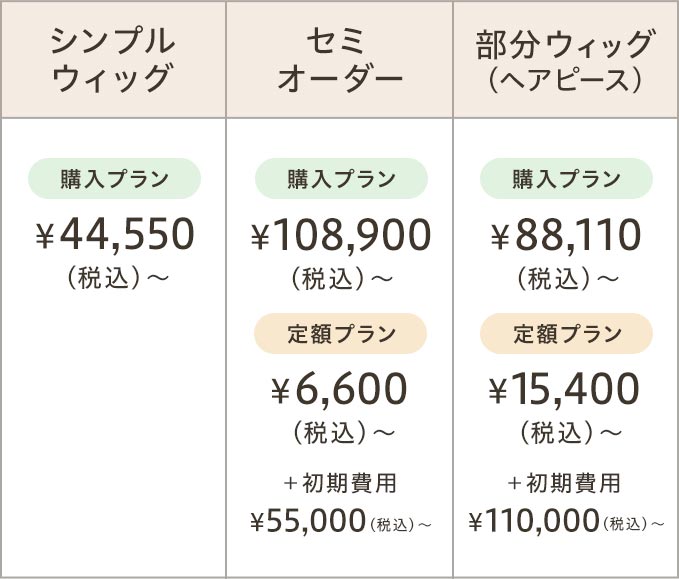Click 購入プラン badge under 部分ウィッグ
This screenshot has width=679, height=579.
click(566, 179)
